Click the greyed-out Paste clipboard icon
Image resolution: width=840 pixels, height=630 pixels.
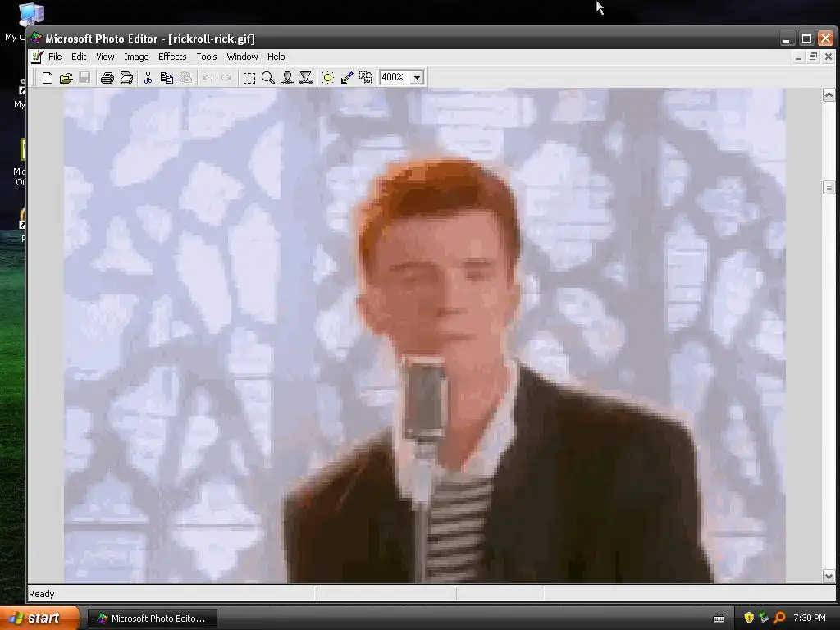(x=185, y=78)
